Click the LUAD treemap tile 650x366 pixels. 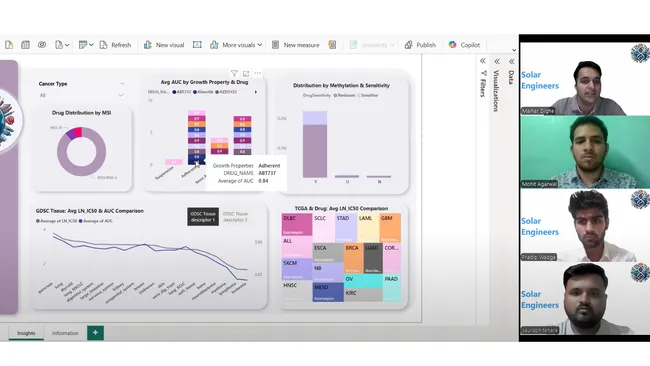coord(373,258)
